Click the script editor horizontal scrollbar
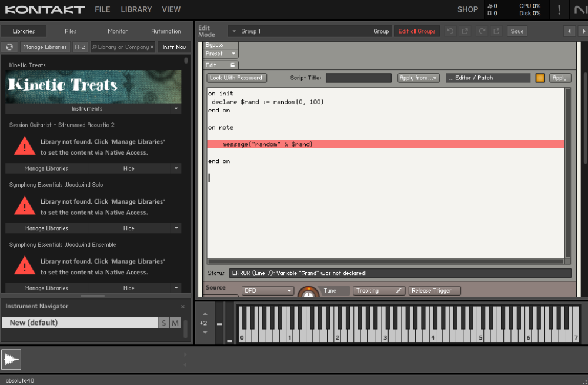This screenshot has width=588, height=385. point(386,261)
